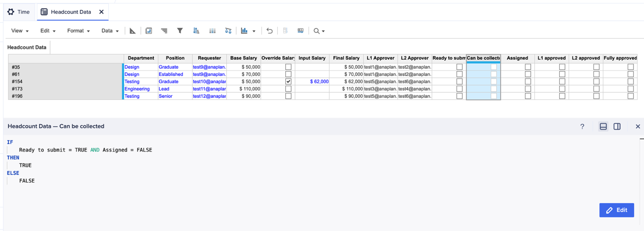Select row header #196

[x=65, y=96]
